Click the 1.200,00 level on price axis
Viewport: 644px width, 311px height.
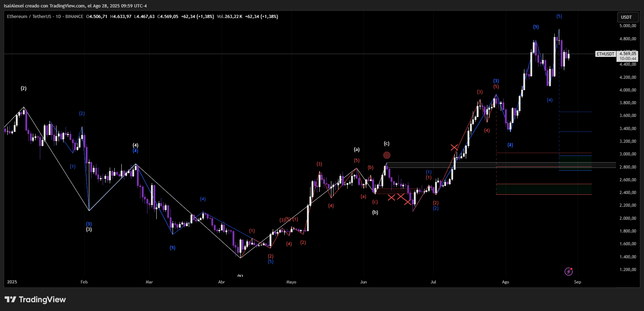(628, 270)
